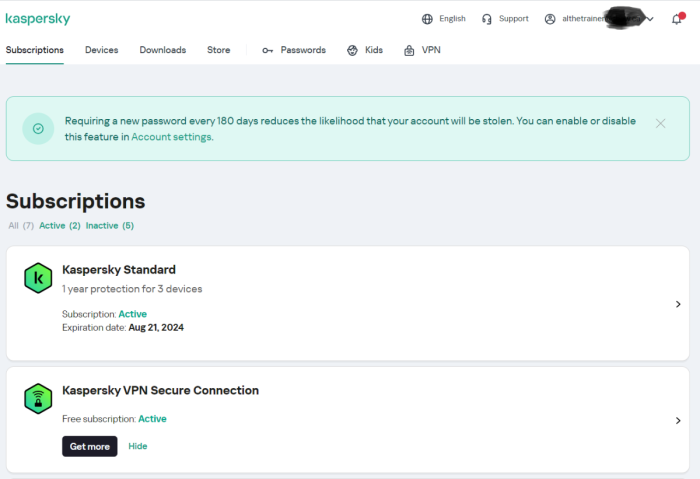Dismiss the password reminder banner

coord(660,123)
